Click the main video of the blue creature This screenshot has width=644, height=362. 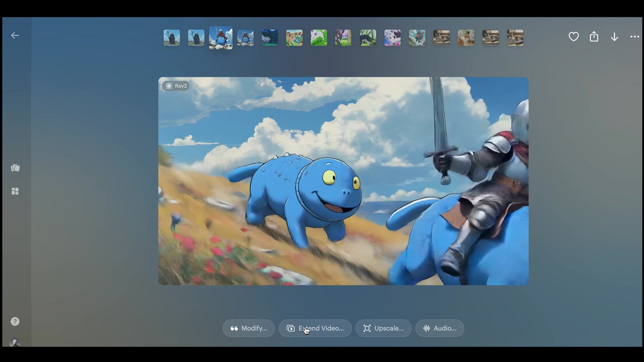pos(343,181)
